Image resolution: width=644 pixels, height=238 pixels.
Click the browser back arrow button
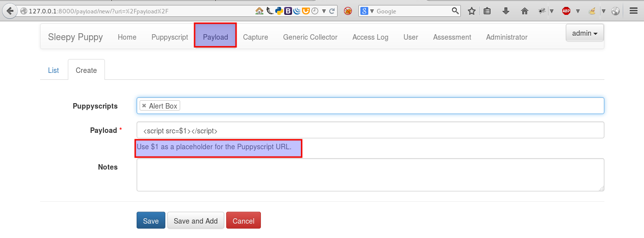tap(9, 10)
